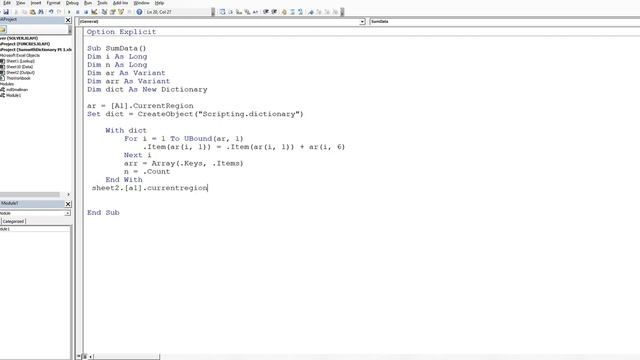Click the 'Option Explicit' code line
This screenshot has width=640, height=360.
[x=121, y=32]
